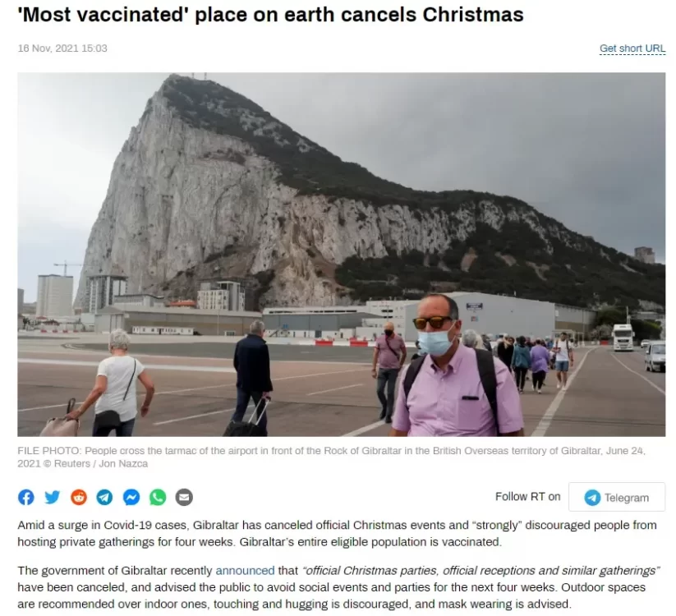
Task: Click the article headline about cancelled Christmas
Action: coord(270,15)
